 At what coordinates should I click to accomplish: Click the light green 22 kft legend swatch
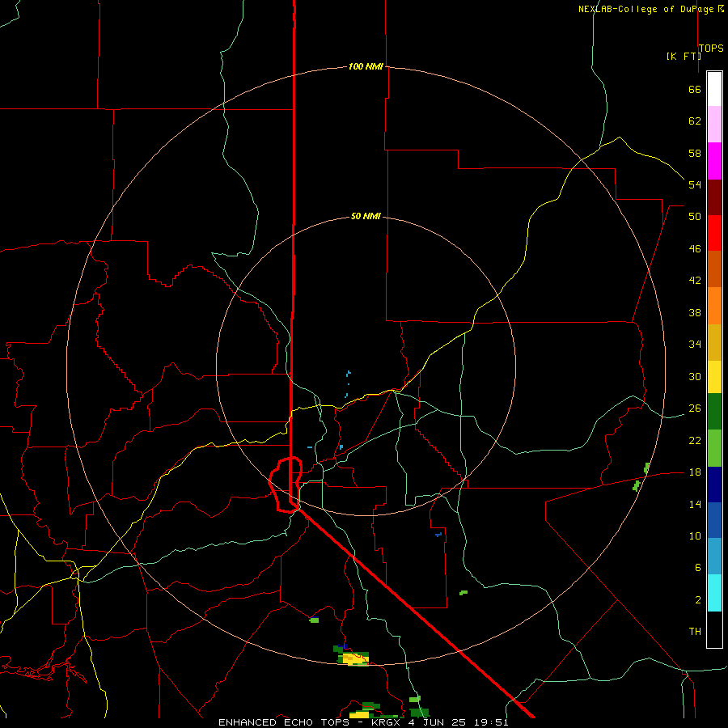(714, 448)
